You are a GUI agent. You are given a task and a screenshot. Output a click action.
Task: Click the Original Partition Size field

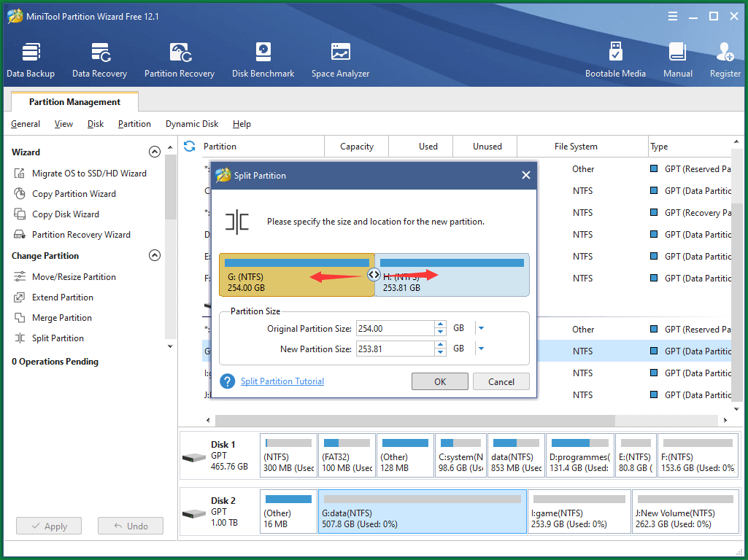395,328
